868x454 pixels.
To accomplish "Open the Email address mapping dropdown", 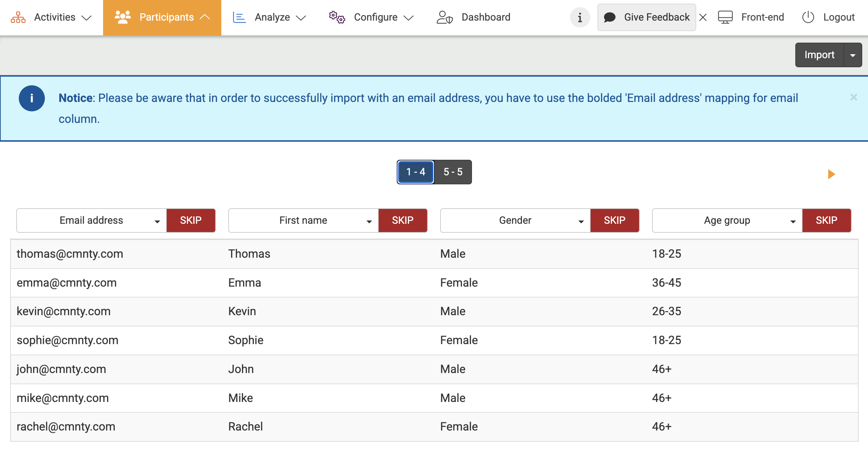I will pyautogui.click(x=92, y=220).
